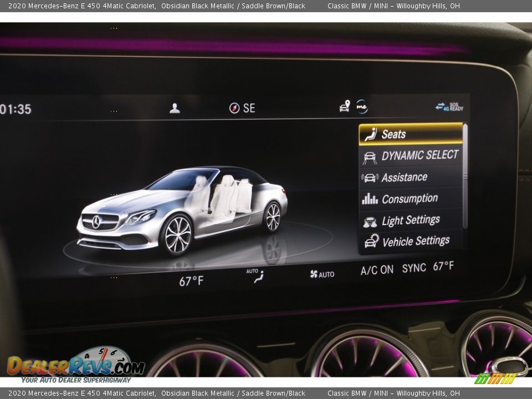Image resolution: width=532 pixels, height=399 pixels.
Task: Tap the 01:35 clock display
Action: point(16,109)
